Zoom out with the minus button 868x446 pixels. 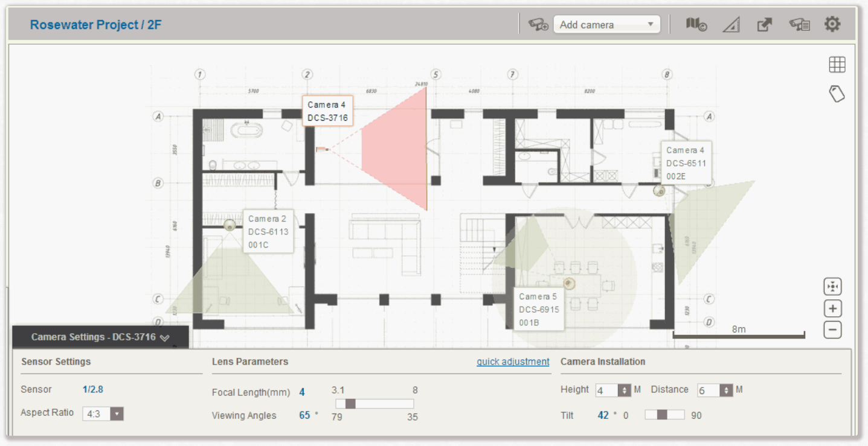[x=832, y=330]
